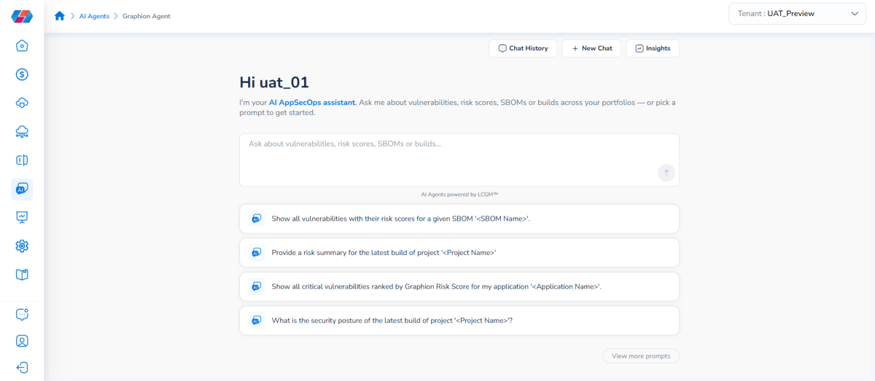875x381 pixels.
Task: Open Chat History
Action: [523, 49]
